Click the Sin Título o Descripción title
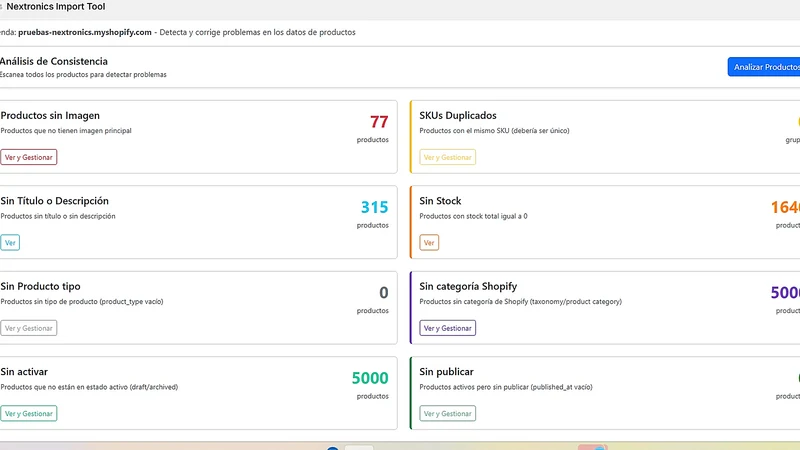 tap(55, 201)
